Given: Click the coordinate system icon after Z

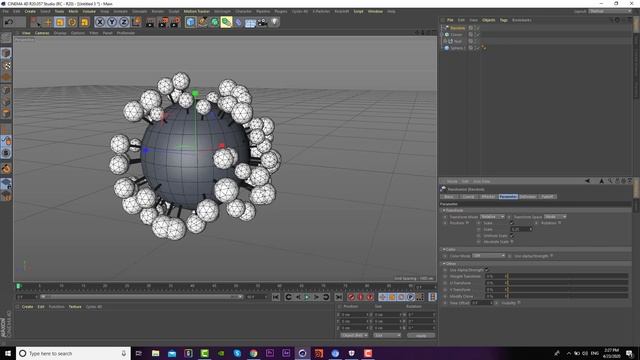Looking at the screenshot, I should [136, 22].
